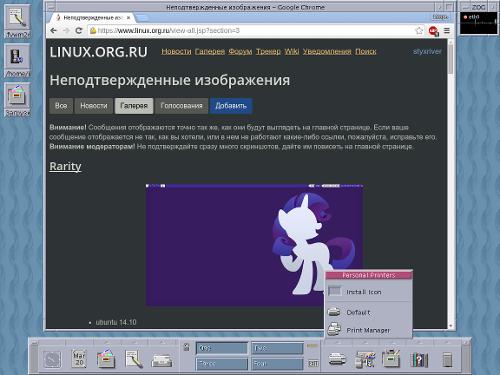Image resolution: width=500 pixels, height=375 pixels.
Task: Click the address bar URL
Action: click(x=168, y=31)
